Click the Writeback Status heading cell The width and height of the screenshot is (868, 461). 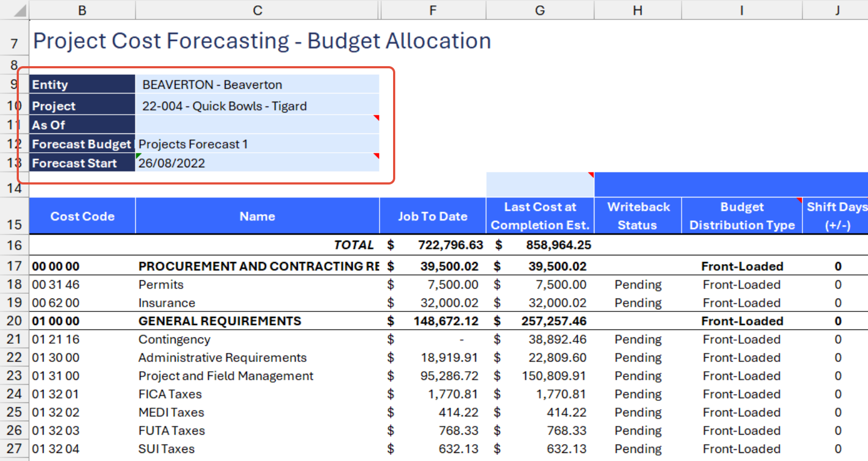pos(638,216)
